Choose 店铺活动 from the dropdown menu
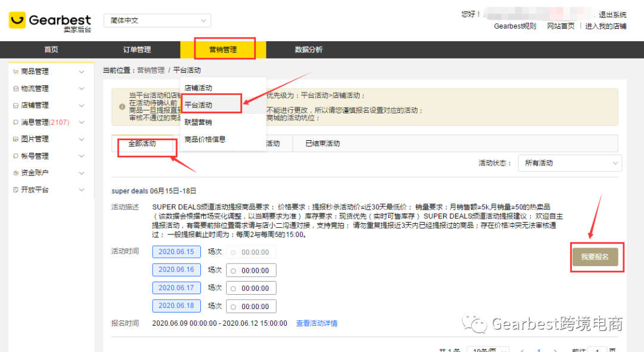This screenshot has height=352, width=644. (223, 88)
